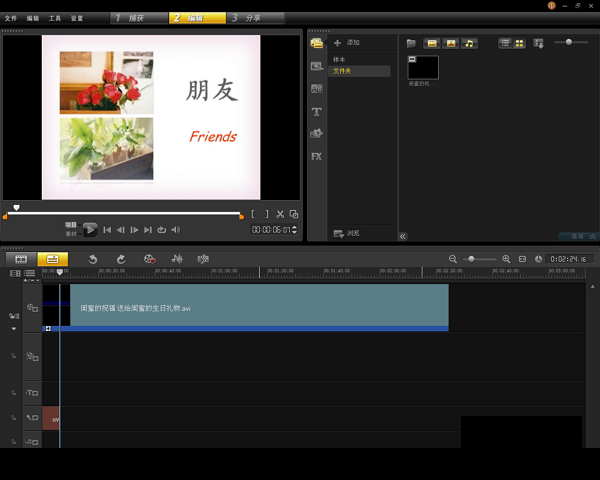Image resolution: width=600 pixels, height=480 pixels.
Task: Click the Undo arrow in timeline toolbar
Action: pyautogui.click(x=93, y=260)
